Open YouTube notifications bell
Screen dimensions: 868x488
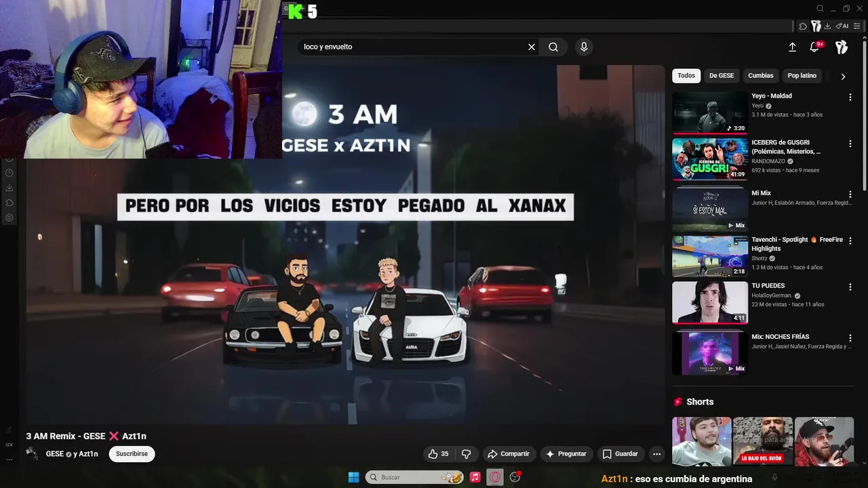[x=815, y=47]
